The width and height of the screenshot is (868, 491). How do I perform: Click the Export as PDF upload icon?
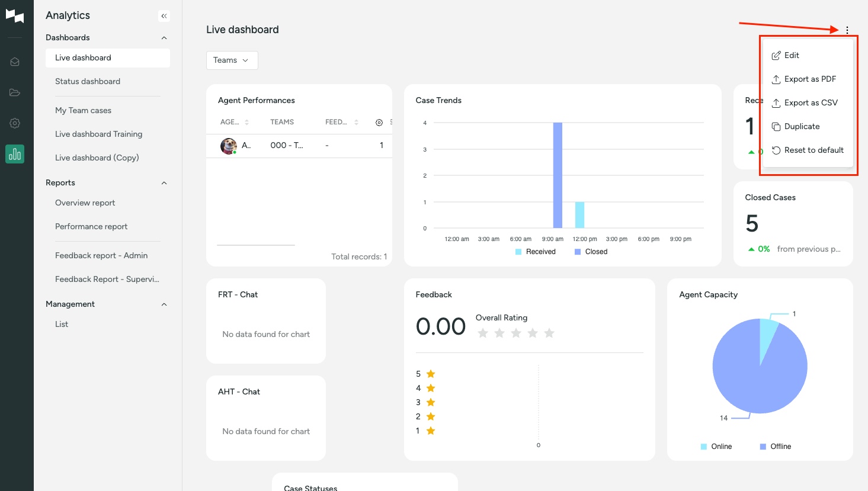click(x=776, y=79)
